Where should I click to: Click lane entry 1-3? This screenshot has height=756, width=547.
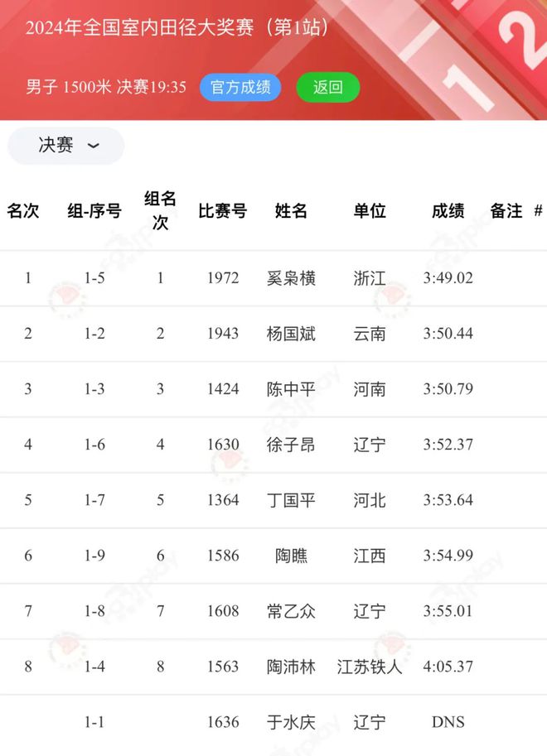pos(94,389)
